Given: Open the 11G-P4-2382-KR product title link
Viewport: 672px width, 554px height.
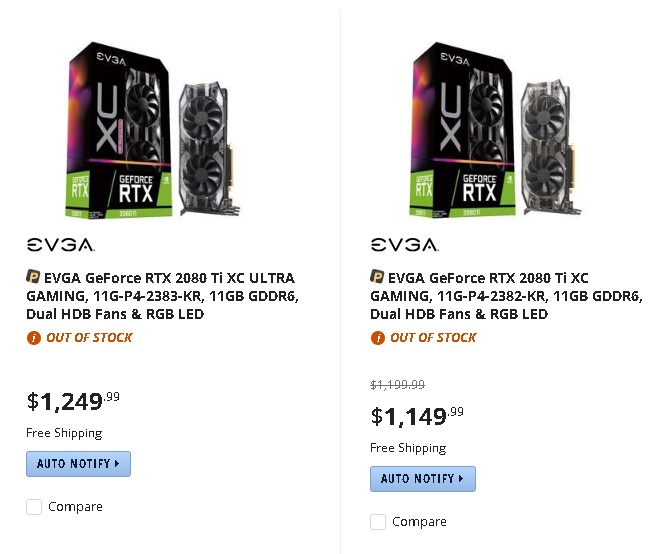Looking at the screenshot, I should tap(507, 296).
